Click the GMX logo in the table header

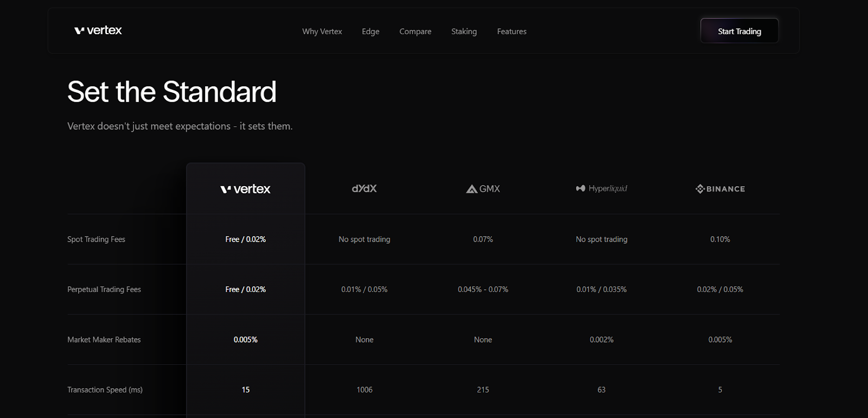(x=483, y=188)
